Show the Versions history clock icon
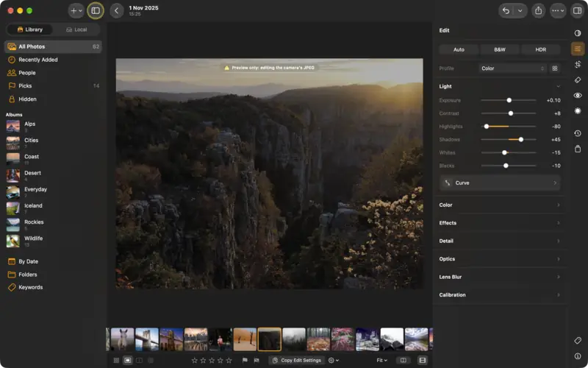The height and width of the screenshot is (368, 588). [578, 133]
